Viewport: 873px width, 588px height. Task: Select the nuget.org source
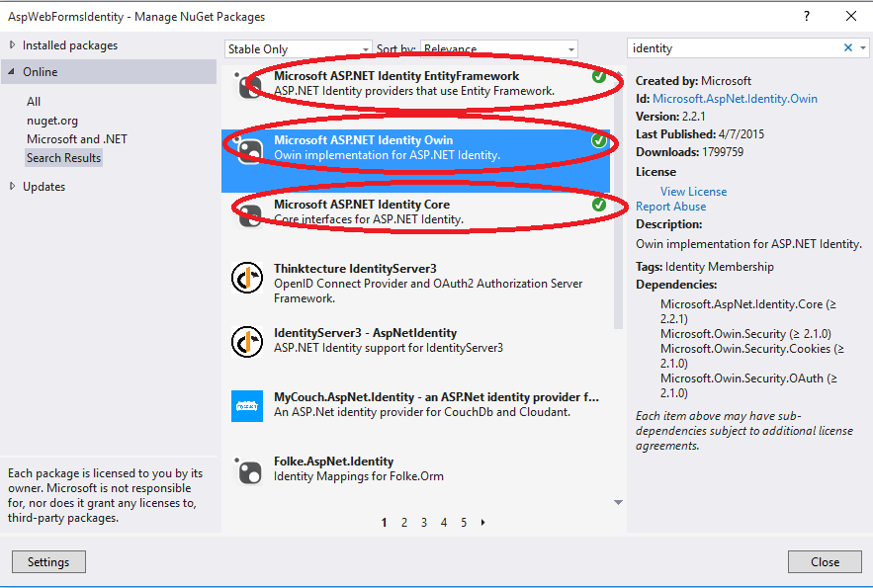pos(52,121)
